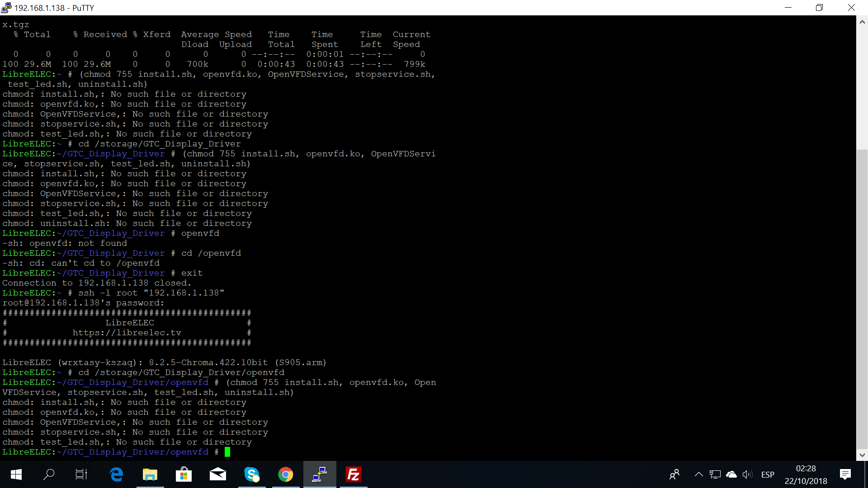This screenshot has width=868, height=488.
Task: Open Task View on taskbar
Action: click(81, 474)
